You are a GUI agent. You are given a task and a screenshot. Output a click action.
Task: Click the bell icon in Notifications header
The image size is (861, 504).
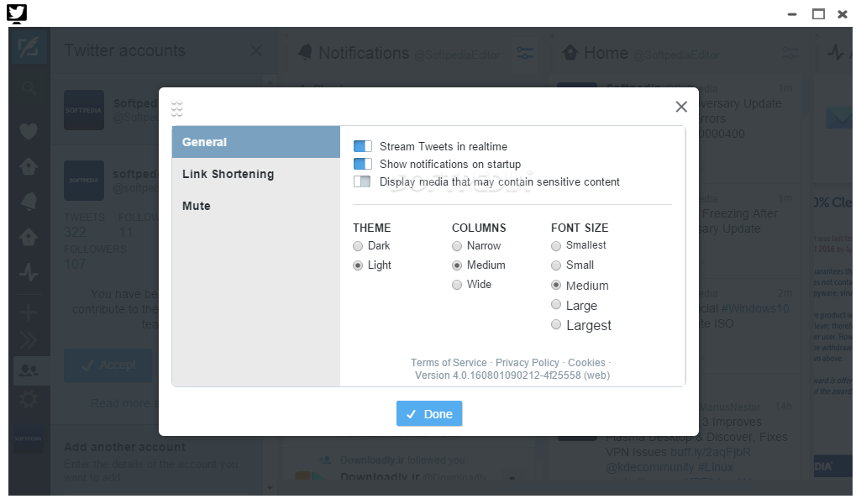pos(305,53)
